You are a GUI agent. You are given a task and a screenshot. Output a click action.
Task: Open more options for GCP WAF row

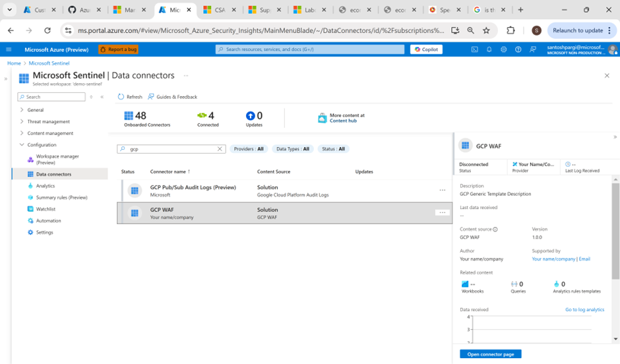(443, 212)
